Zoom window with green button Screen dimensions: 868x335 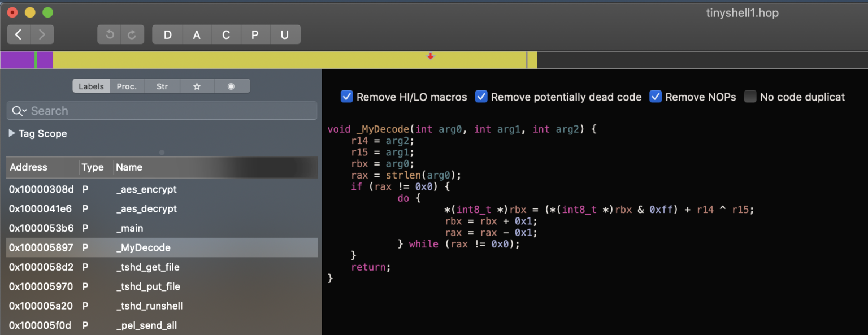47,12
